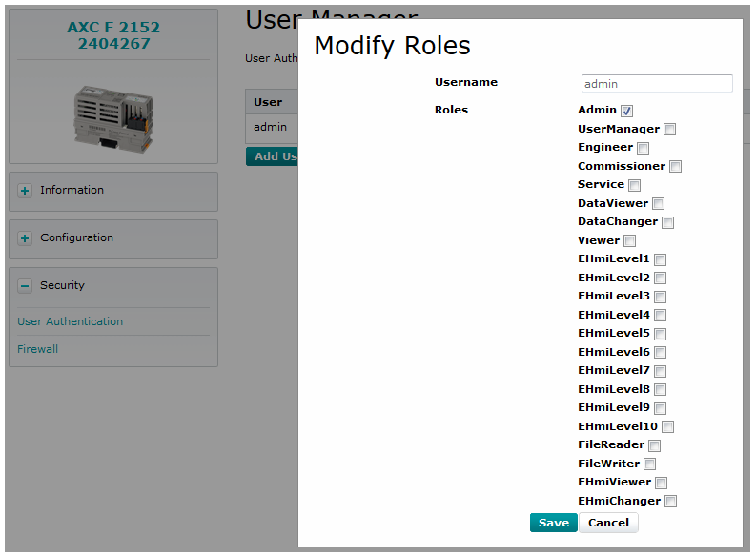Open the Firewall link
The image size is (756, 557).
(x=37, y=350)
